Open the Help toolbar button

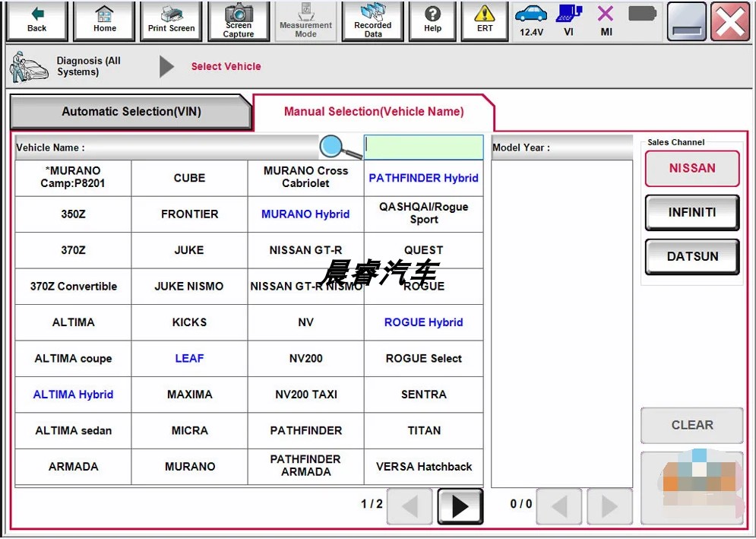click(x=432, y=21)
